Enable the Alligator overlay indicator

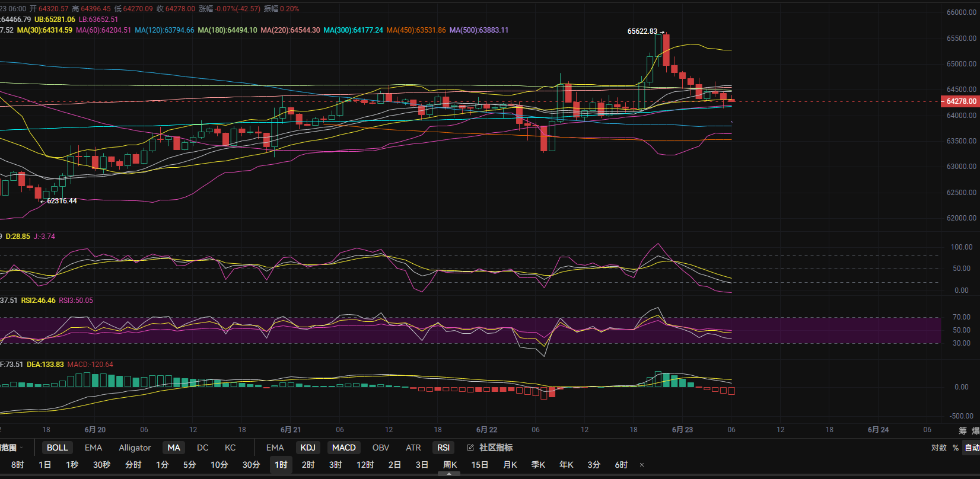tap(135, 448)
